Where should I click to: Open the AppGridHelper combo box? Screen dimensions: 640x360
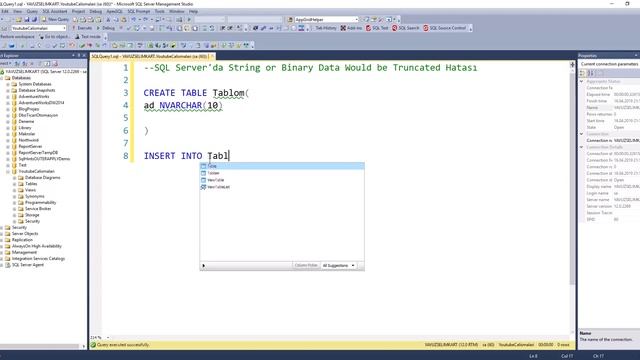click(326, 20)
